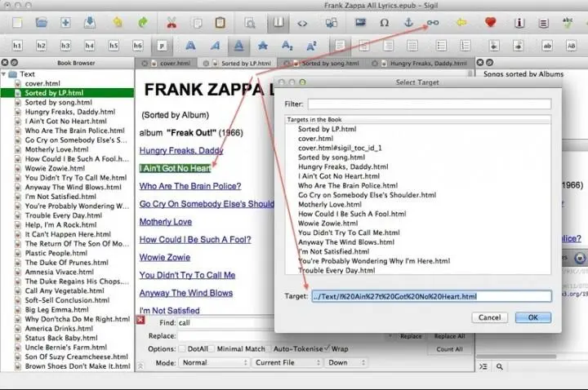Click the red heart Donate icon
Screen dimensions: 588x390
(490, 23)
